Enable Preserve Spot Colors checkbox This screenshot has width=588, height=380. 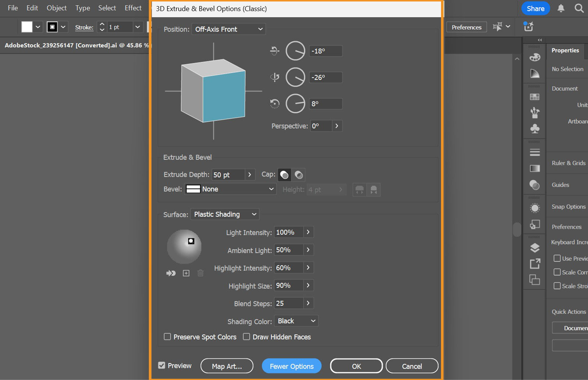[167, 337]
